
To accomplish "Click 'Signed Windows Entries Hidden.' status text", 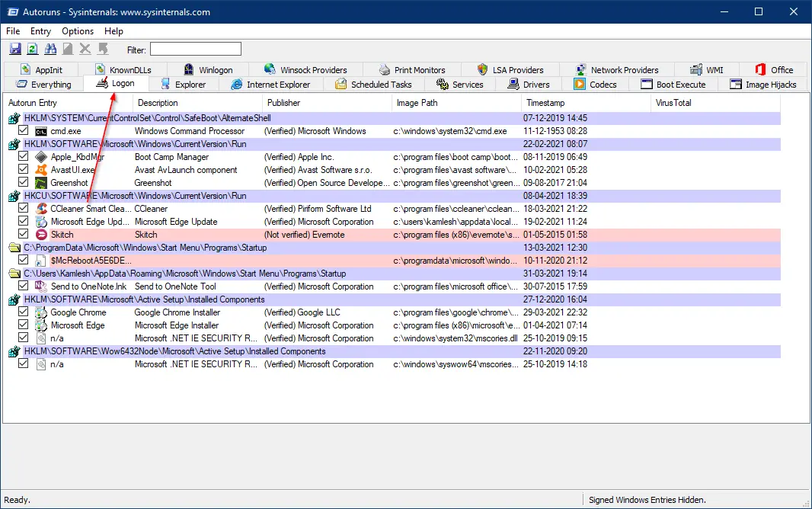I will 647,500.
